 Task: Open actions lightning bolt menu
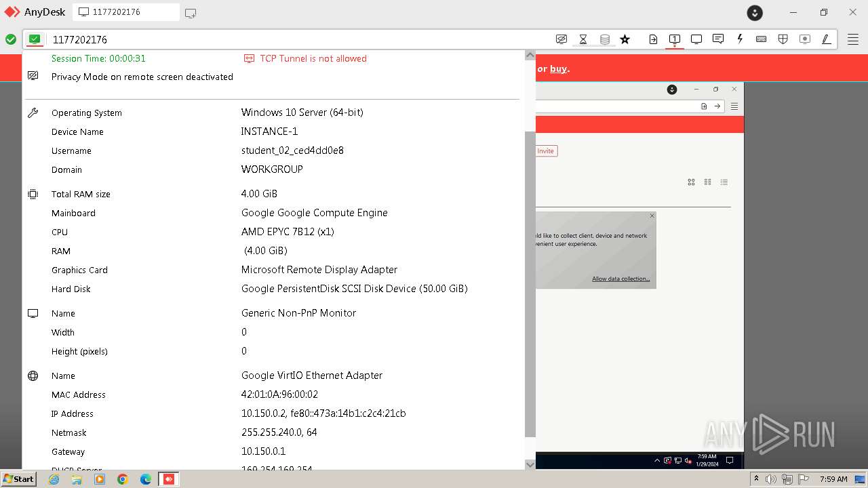click(740, 39)
